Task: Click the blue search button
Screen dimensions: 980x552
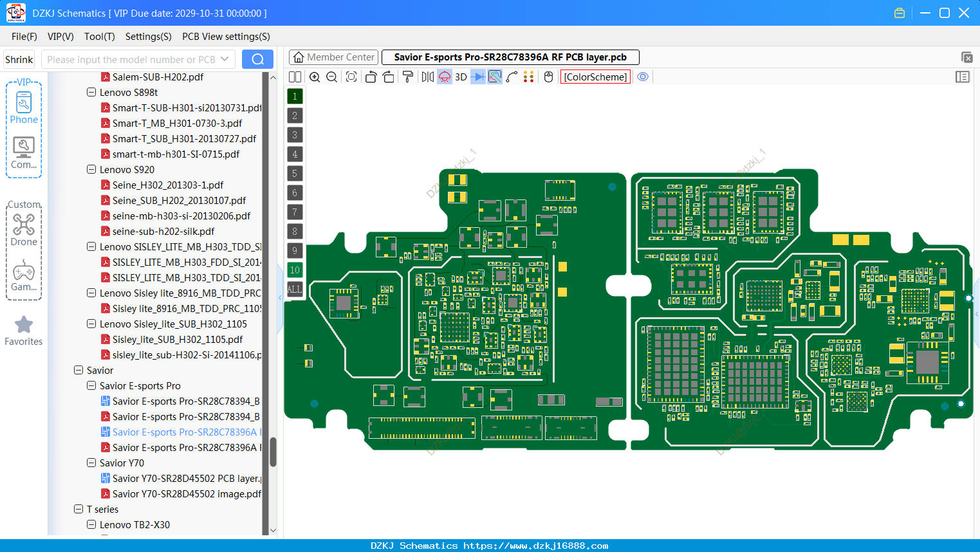Action: click(257, 59)
